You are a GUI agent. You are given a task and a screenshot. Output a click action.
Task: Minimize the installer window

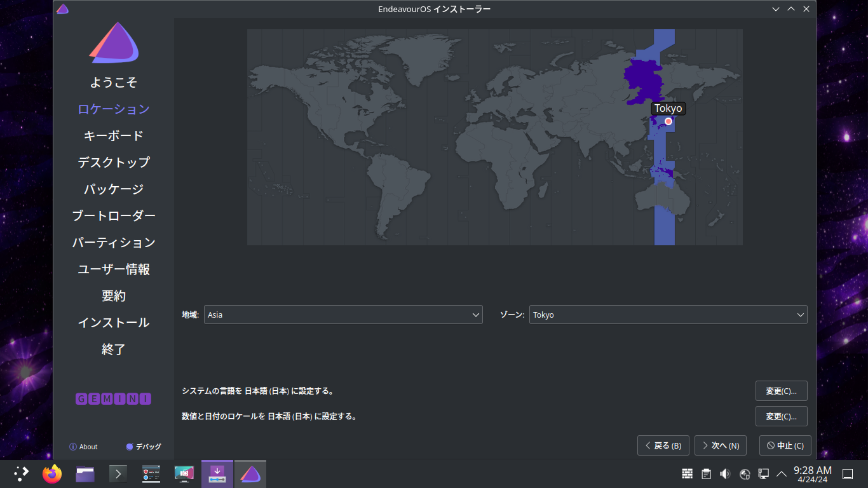[x=776, y=9]
